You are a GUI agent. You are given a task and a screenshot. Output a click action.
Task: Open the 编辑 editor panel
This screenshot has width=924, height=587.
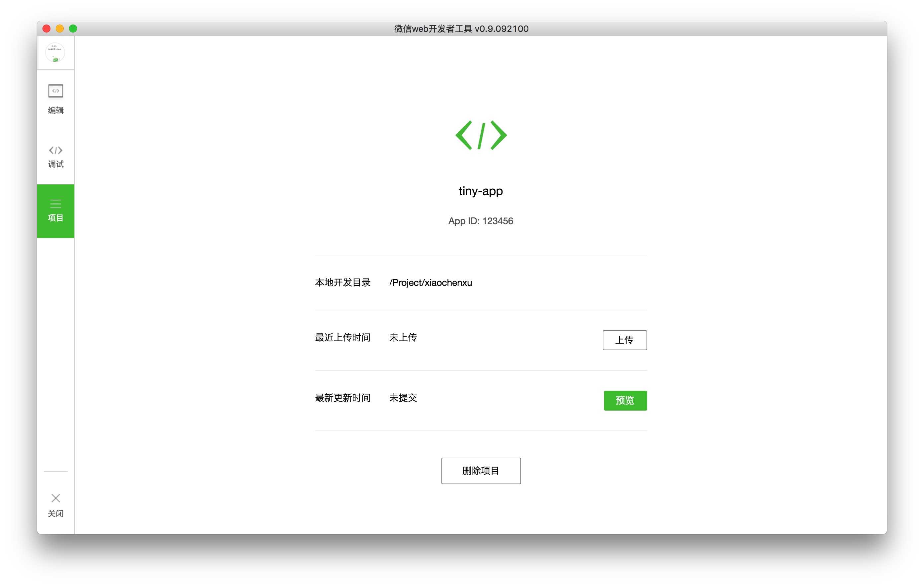click(56, 99)
